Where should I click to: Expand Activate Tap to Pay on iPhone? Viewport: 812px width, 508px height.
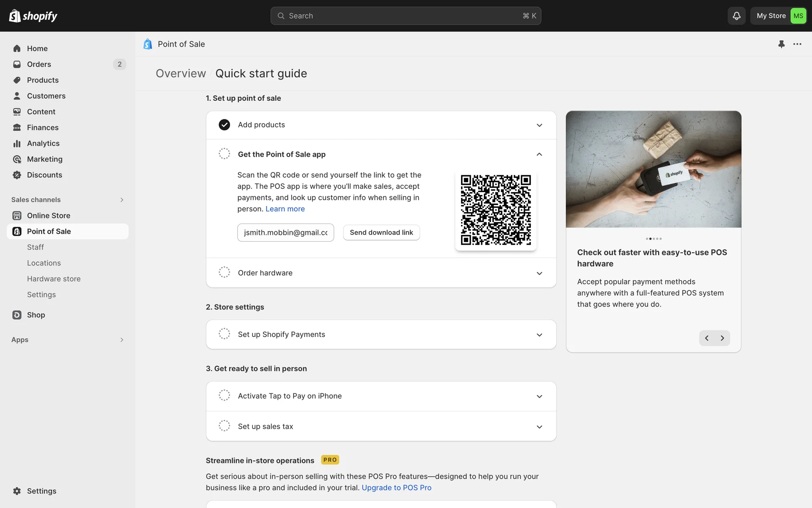tap(539, 396)
